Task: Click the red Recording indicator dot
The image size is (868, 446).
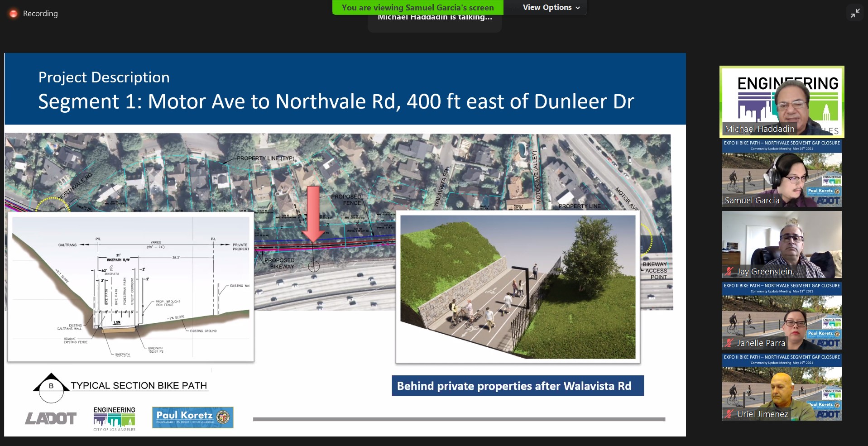Action: tap(14, 14)
